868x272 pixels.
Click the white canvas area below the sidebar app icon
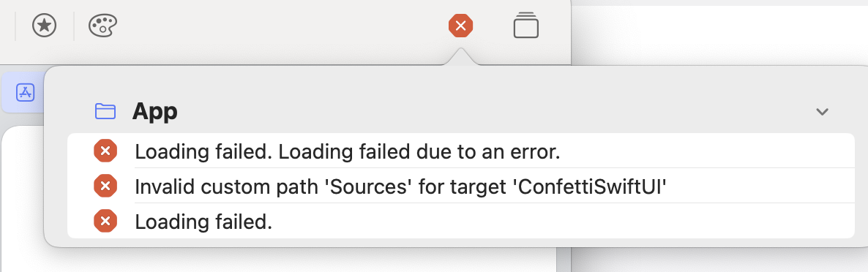pos(22,199)
